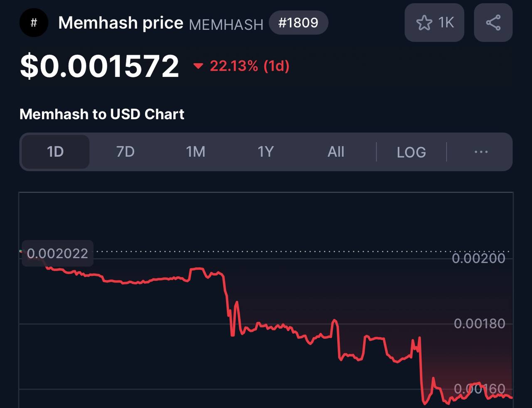Click the 0.002022 opening price label

pyautogui.click(x=57, y=253)
